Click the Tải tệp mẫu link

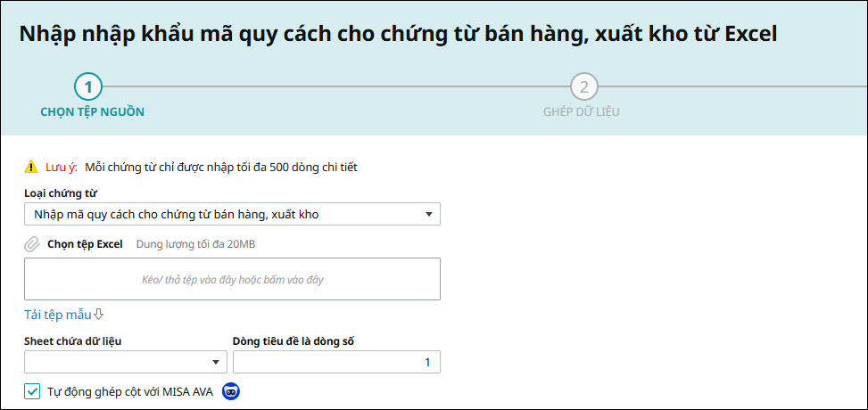[x=58, y=314]
